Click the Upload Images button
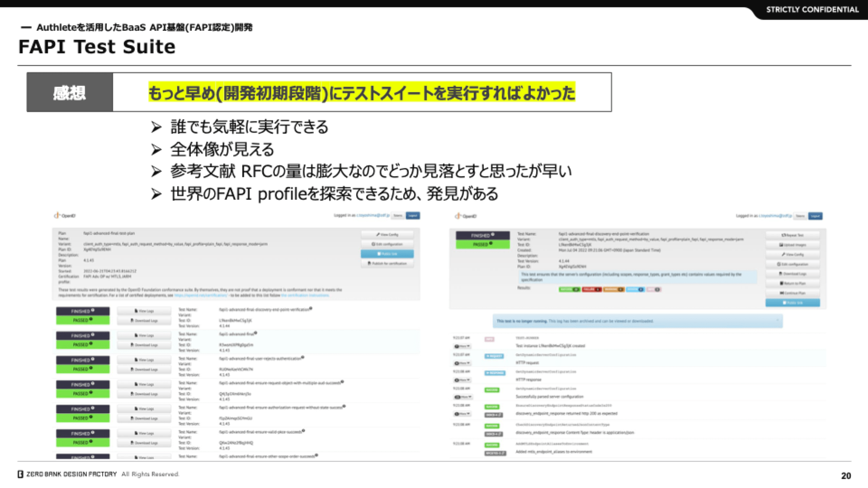The width and height of the screenshot is (868, 488). pos(793,245)
